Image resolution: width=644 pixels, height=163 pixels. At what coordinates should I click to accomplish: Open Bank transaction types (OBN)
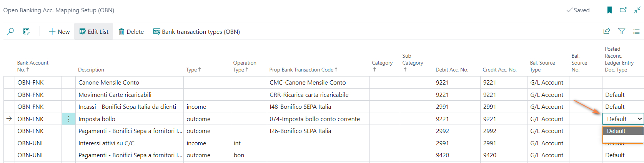(196, 32)
